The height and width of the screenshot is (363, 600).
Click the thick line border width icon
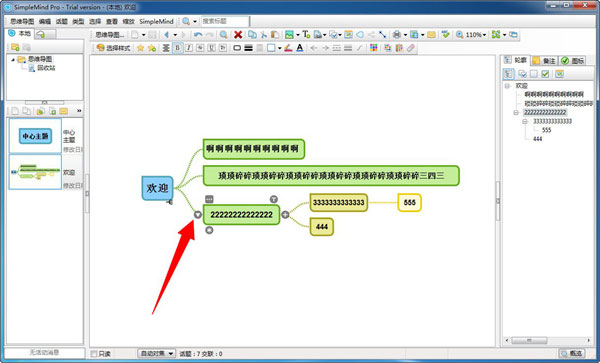(x=248, y=48)
